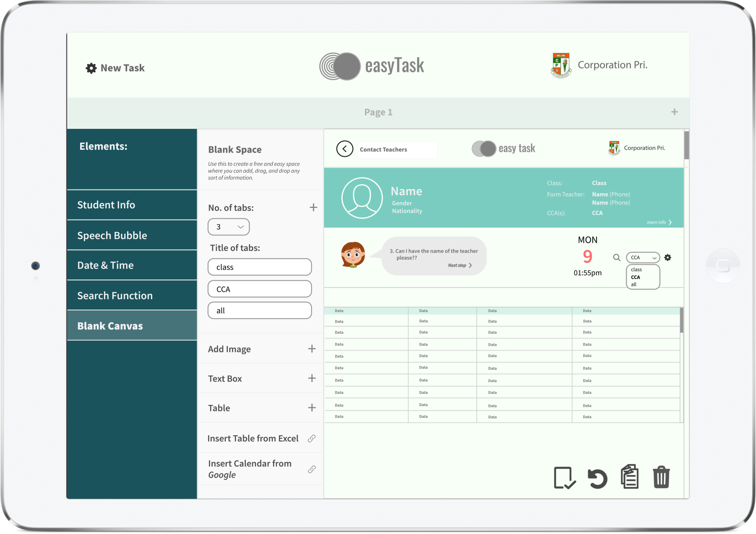Select the CCA filter dropdown

point(643,258)
